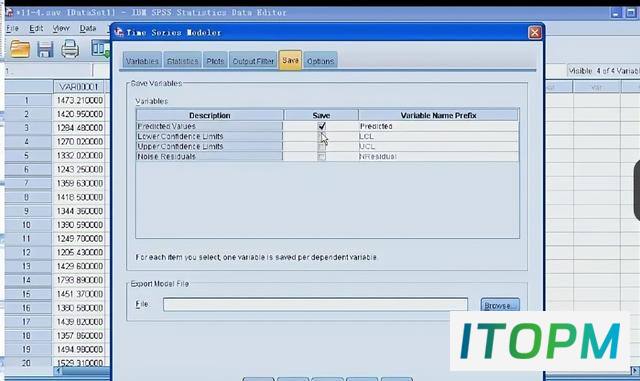
Task: Click the horizontal scrollbar left arrow
Action: pyautogui.click(x=58, y=371)
